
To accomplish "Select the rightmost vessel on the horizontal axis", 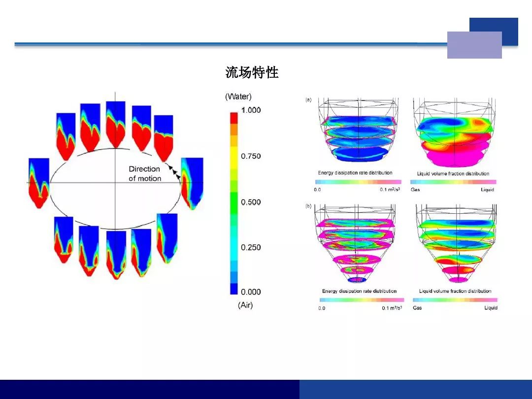I will pos(193,183).
